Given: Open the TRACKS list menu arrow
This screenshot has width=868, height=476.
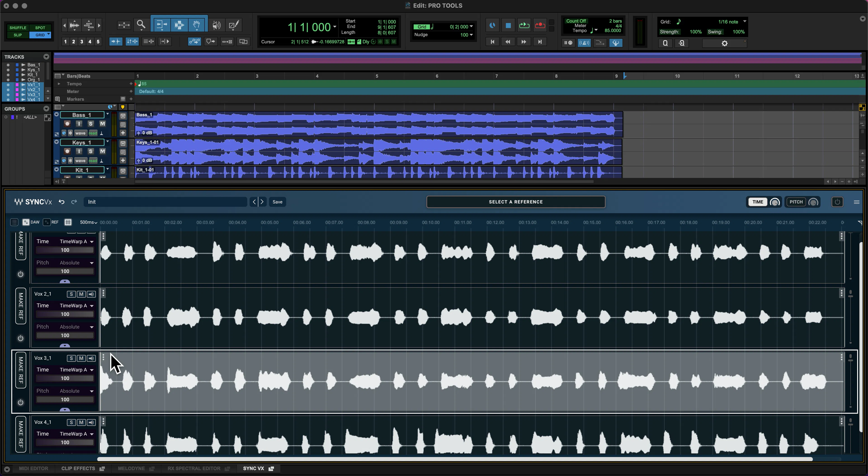Looking at the screenshot, I should point(46,56).
